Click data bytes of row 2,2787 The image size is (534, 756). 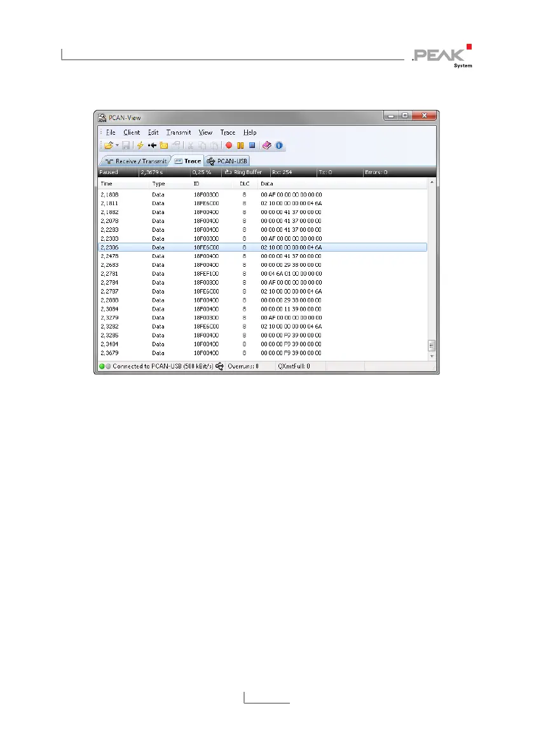[x=291, y=292]
